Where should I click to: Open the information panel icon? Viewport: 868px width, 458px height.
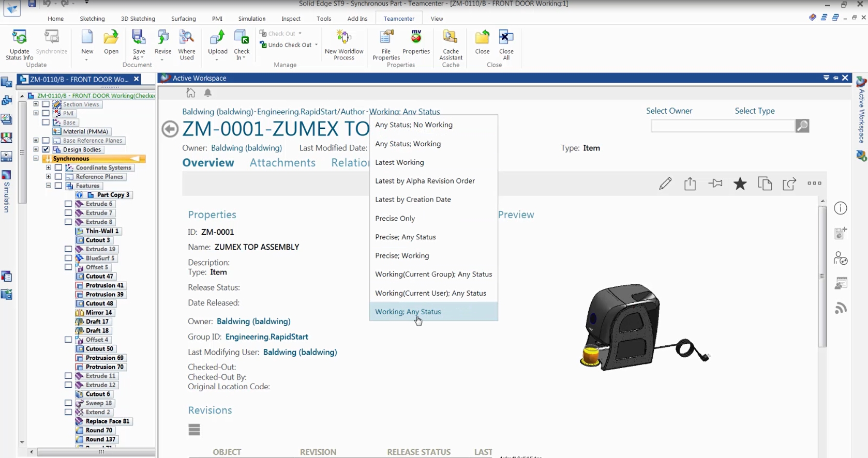click(841, 208)
